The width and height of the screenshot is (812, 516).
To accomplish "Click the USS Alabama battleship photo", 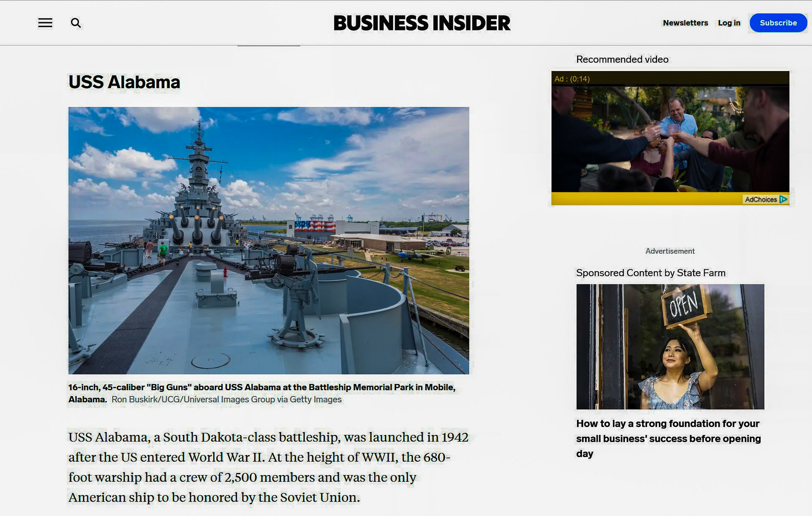I will click(269, 240).
